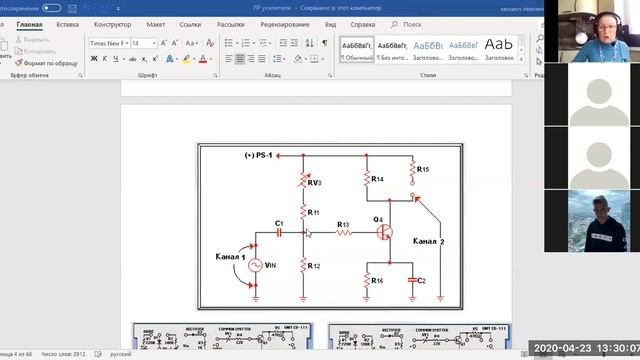640x360 pixels.
Task: Justify text alignment icon
Action: pos(262,59)
